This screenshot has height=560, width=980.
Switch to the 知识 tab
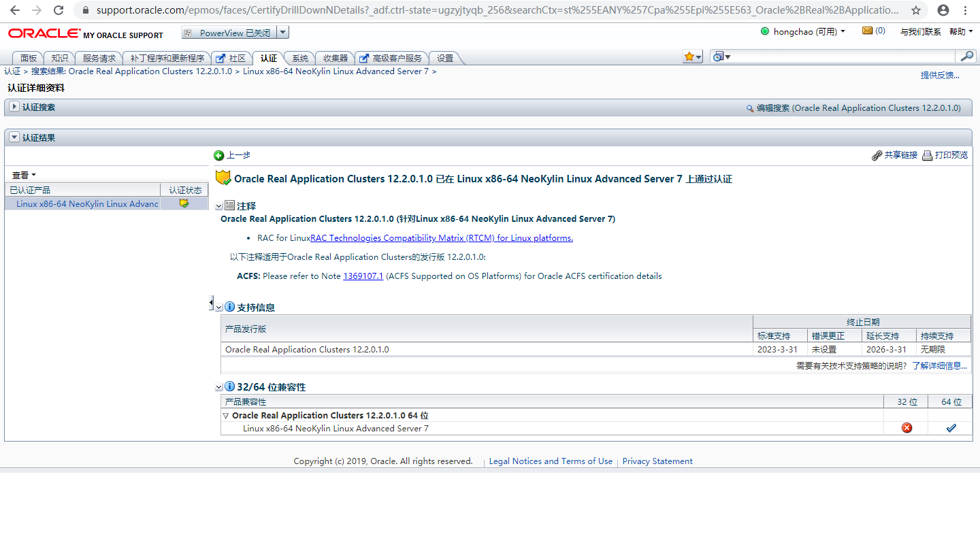point(60,59)
